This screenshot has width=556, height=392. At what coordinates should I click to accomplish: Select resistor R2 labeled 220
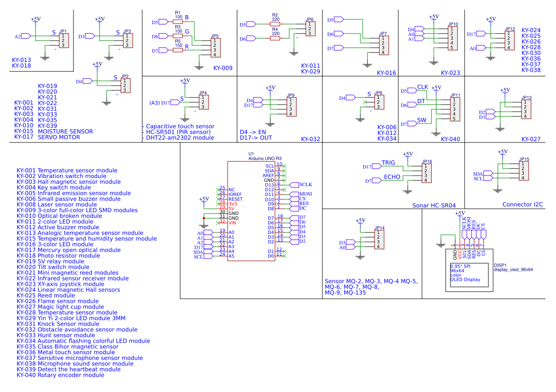(274, 24)
